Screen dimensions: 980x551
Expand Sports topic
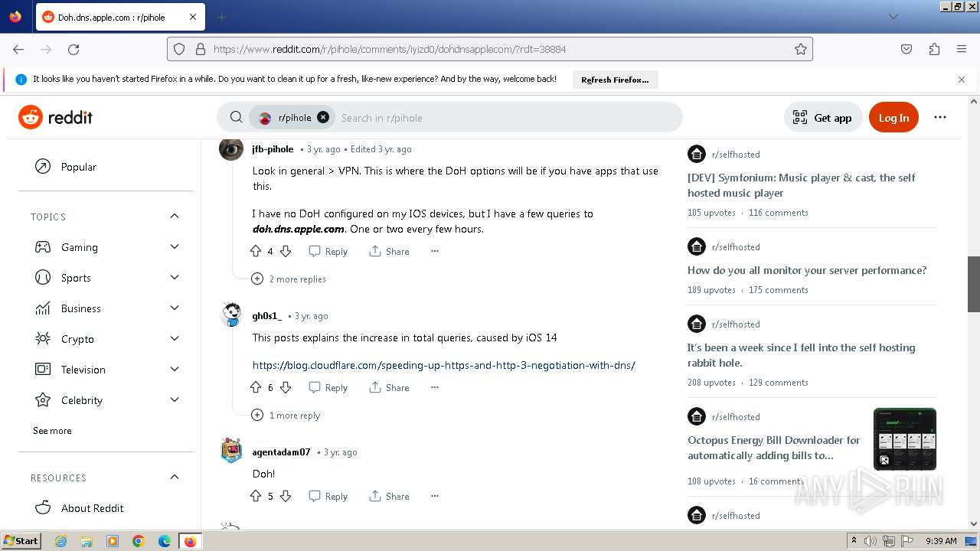[175, 277]
